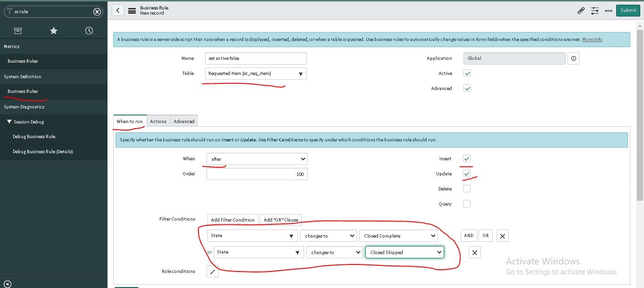Viewport: 644px width, 288px height.
Task: Open the record context menu hamburger icon
Action: coord(132,10)
